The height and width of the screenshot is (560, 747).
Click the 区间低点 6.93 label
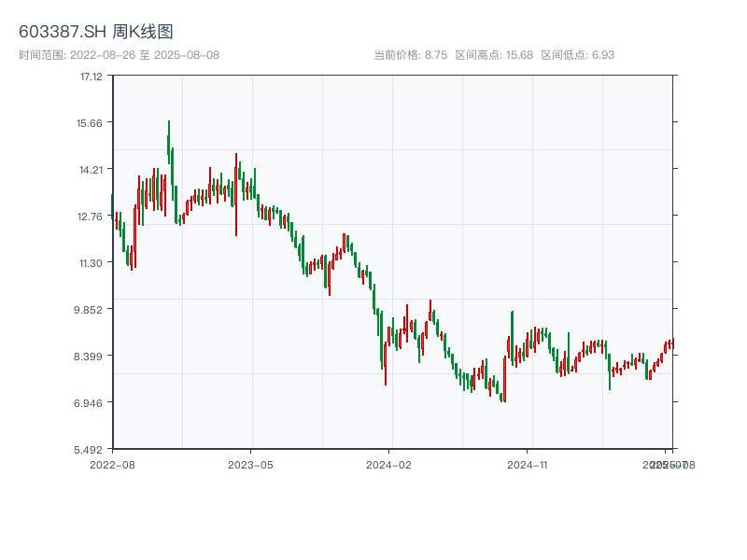click(x=577, y=55)
